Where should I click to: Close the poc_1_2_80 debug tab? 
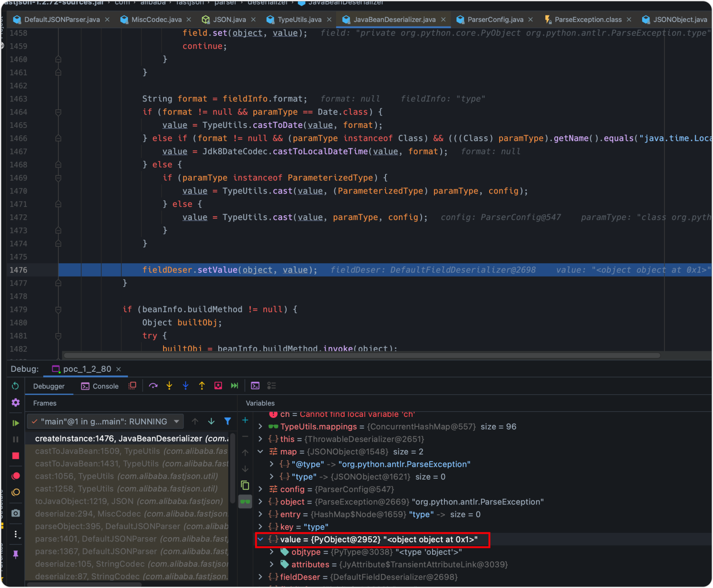click(x=119, y=369)
